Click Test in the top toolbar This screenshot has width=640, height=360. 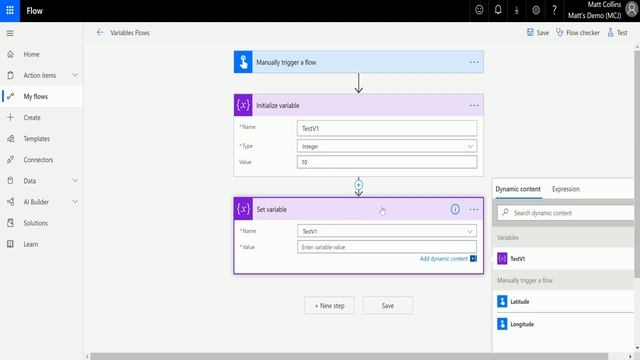click(x=617, y=33)
